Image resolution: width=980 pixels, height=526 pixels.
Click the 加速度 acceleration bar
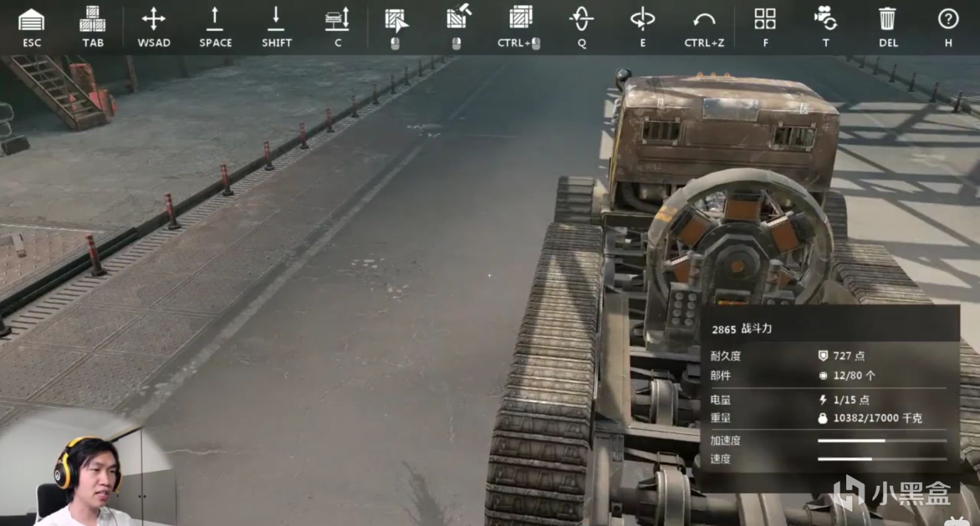[x=882, y=440]
